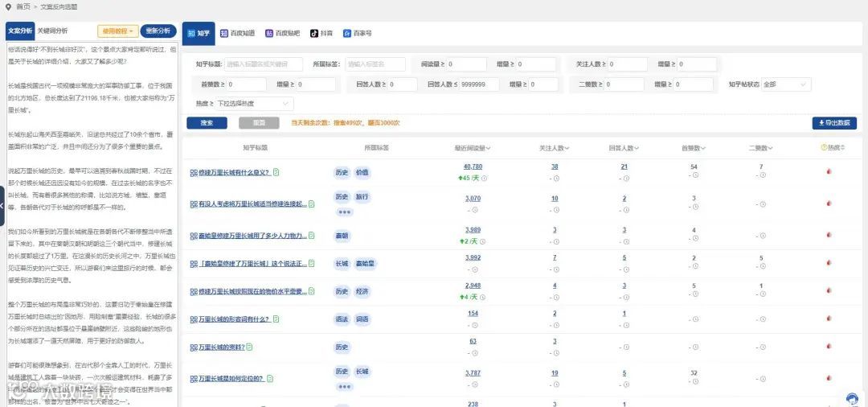Click QR icon beside 万里长城是如何定位的
Viewport: 868px width, 407px height.
tap(193, 379)
